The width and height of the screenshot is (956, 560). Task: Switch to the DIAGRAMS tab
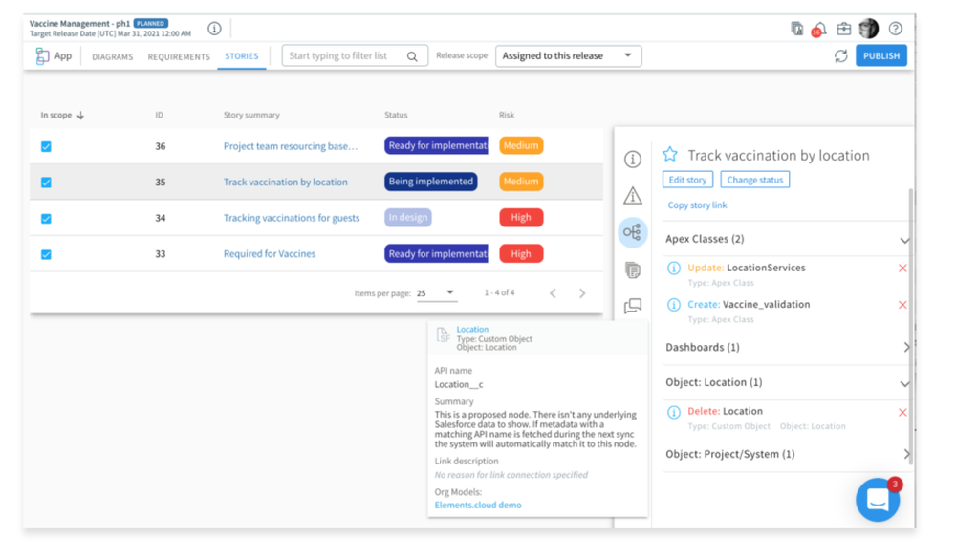[x=112, y=56]
